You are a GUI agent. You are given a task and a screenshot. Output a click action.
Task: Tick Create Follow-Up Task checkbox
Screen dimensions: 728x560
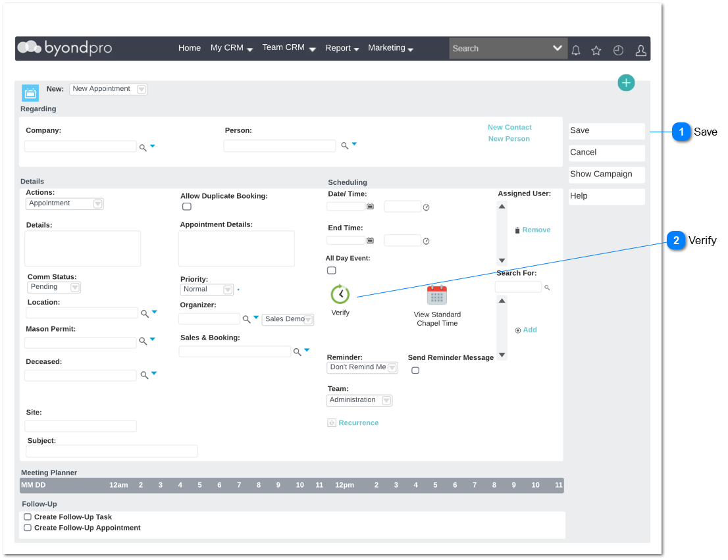click(28, 517)
